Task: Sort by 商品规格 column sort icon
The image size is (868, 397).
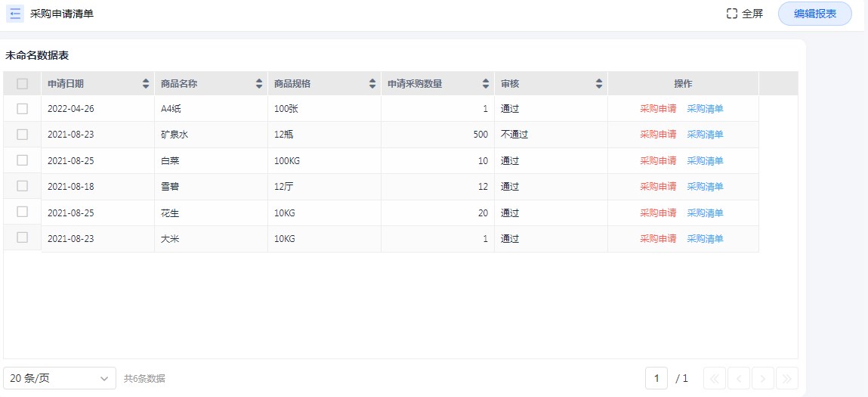Action: [372, 84]
